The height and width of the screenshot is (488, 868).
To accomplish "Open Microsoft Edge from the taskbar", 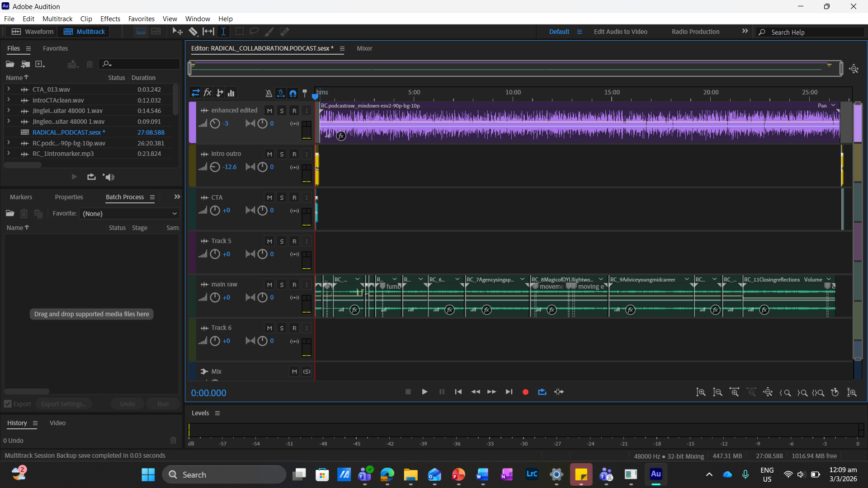I will click(x=387, y=474).
